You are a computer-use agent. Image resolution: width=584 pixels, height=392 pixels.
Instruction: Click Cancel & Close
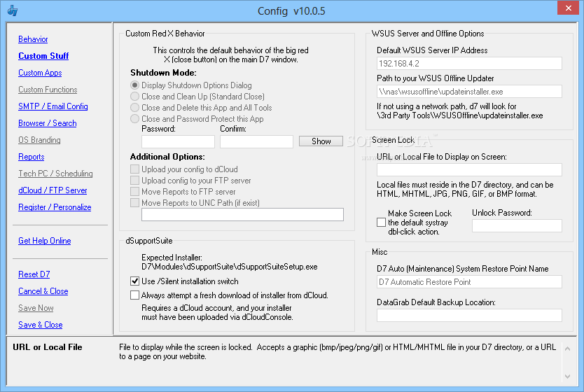pyautogui.click(x=43, y=291)
